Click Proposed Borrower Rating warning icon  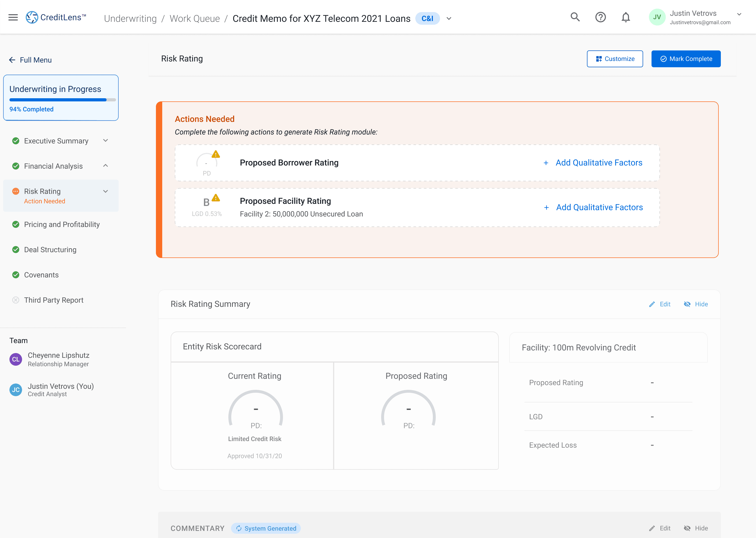(216, 154)
